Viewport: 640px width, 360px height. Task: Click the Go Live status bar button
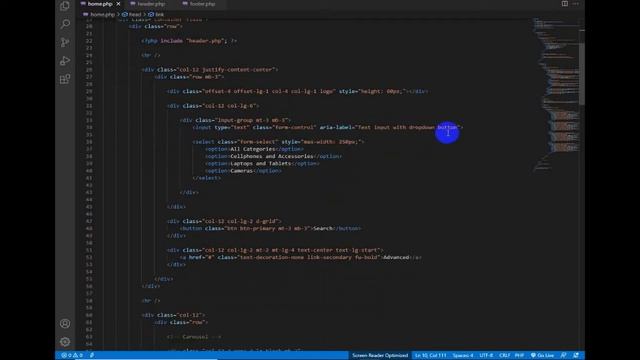coord(542,356)
